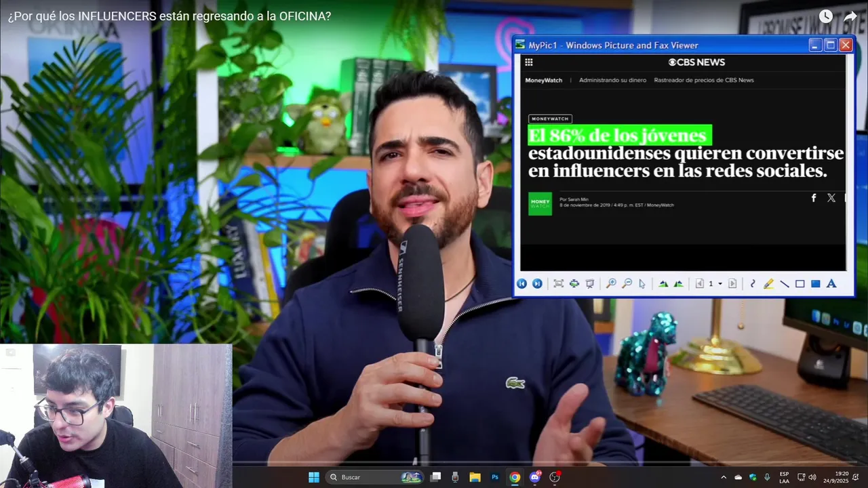Select the text annotation A tool
Screen dimensions: 868x488
(831, 284)
